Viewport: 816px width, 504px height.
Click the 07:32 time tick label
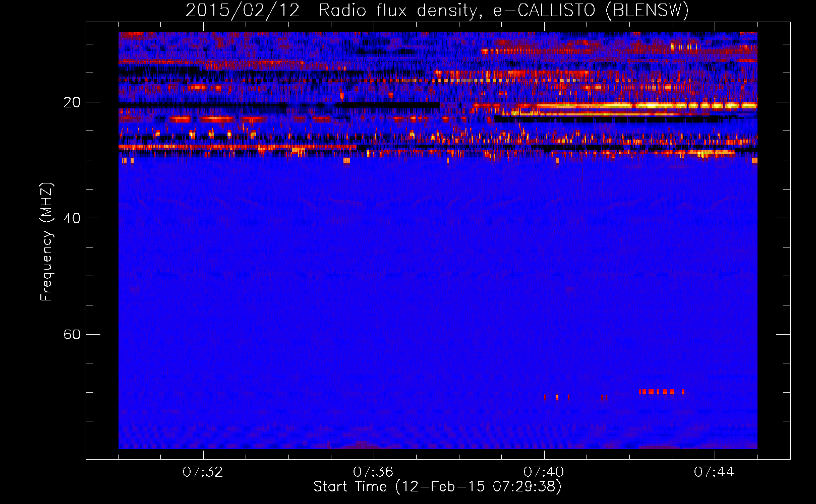pos(203,472)
